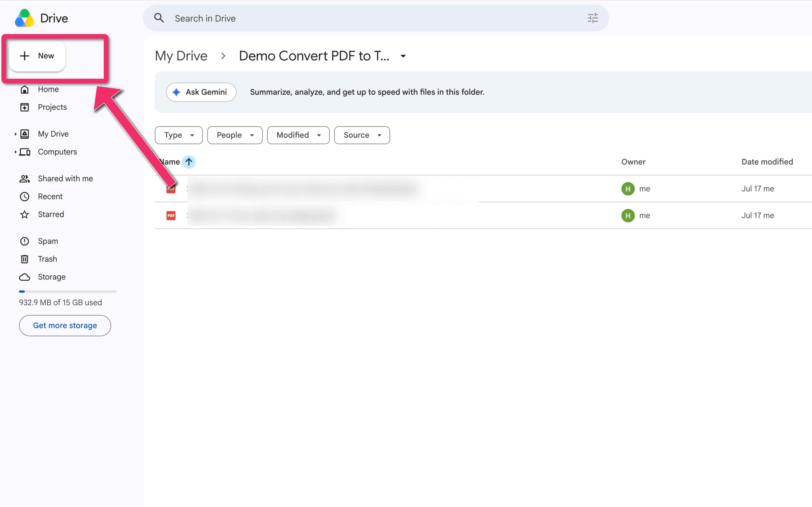Viewport: 812px width, 507px height.
Task: Expand the Computers tree arrow
Action: tap(15, 152)
